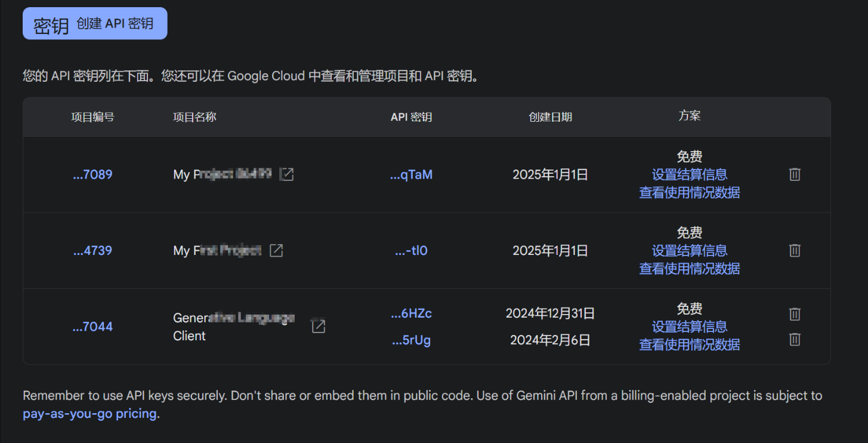
Task: Open My First Project via external link icon
Action: pos(276,250)
